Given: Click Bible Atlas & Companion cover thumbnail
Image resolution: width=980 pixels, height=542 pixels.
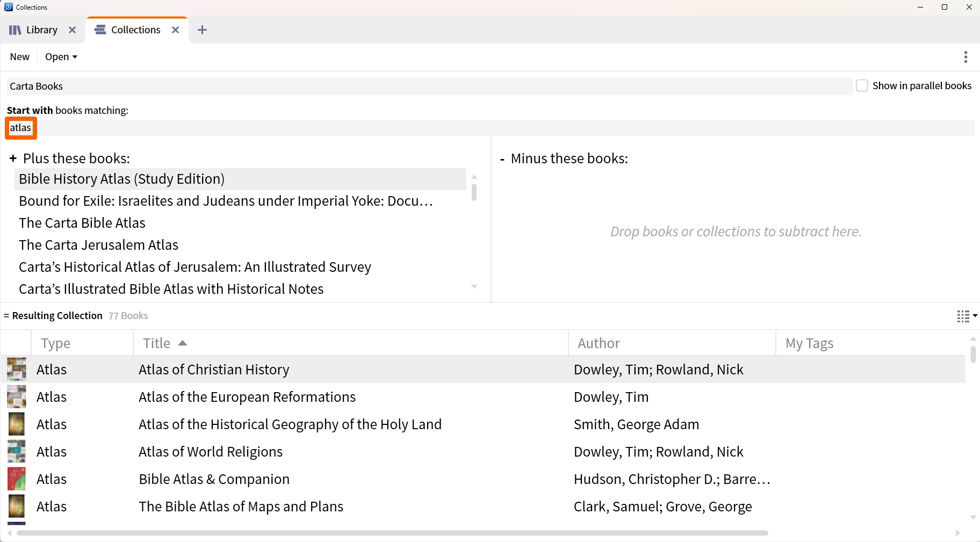Looking at the screenshot, I should point(17,479).
